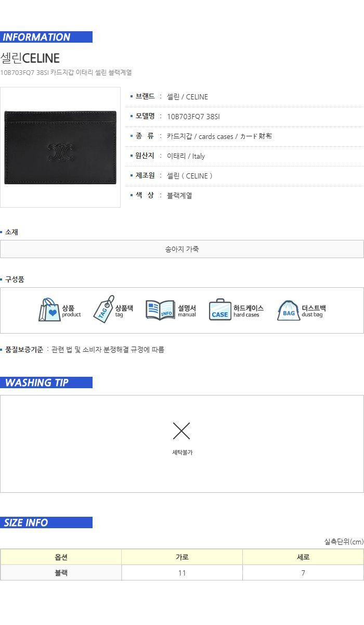Click the CELINE card holder product image
Image resolution: width=364 pixels, height=625 pixels.
click(x=60, y=147)
